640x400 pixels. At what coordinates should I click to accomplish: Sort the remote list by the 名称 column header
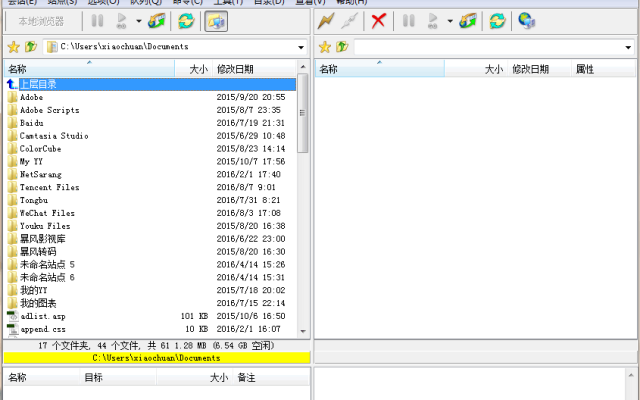pos(380,69)
